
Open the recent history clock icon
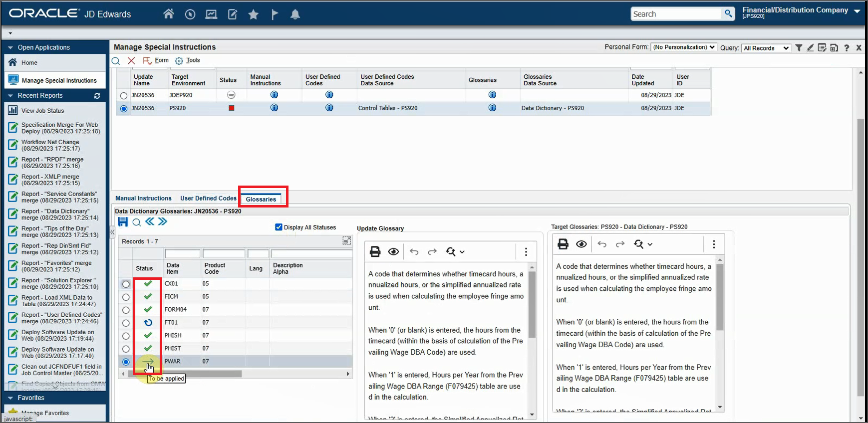pyautogui.click(x=190, y=14)
